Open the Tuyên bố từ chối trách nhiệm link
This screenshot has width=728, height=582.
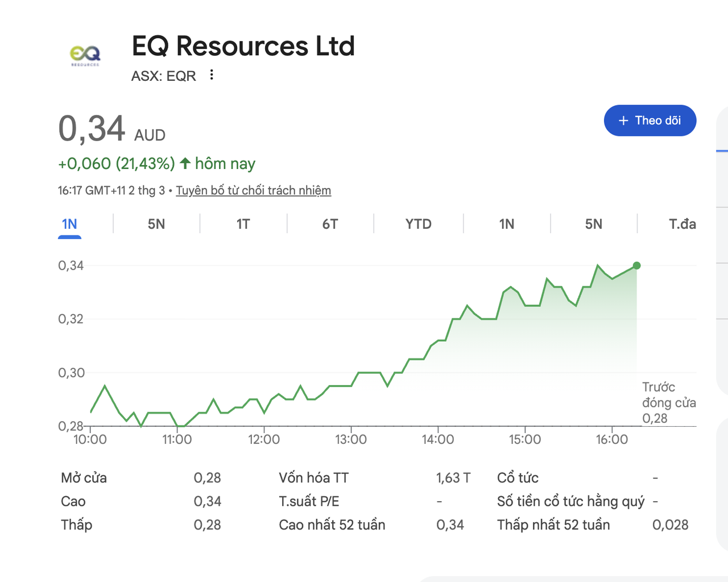pyautogui.click(x=253, y=191)
